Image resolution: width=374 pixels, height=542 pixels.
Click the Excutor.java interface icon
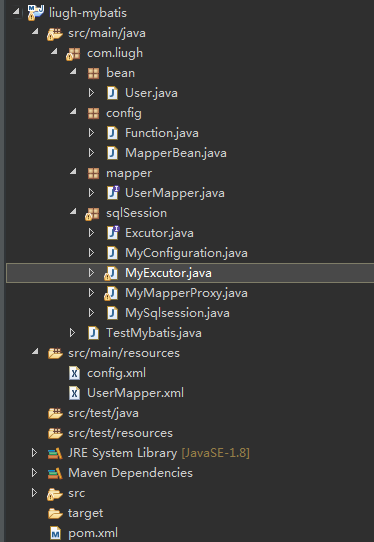point(113,233)
